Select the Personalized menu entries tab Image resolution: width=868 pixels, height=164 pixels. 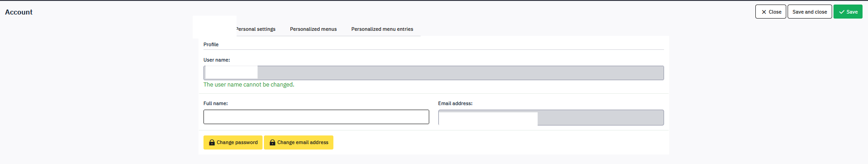[x=382, y=29]
